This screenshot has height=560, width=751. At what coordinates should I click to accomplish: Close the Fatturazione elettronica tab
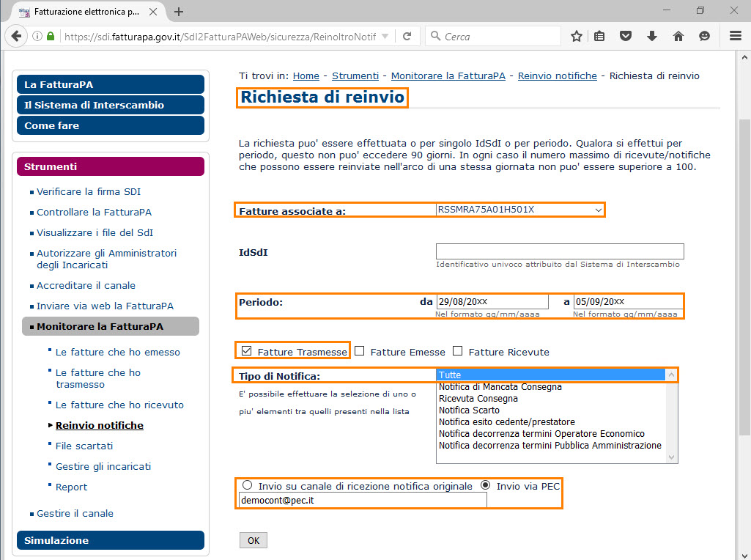[x=153, y=12]
